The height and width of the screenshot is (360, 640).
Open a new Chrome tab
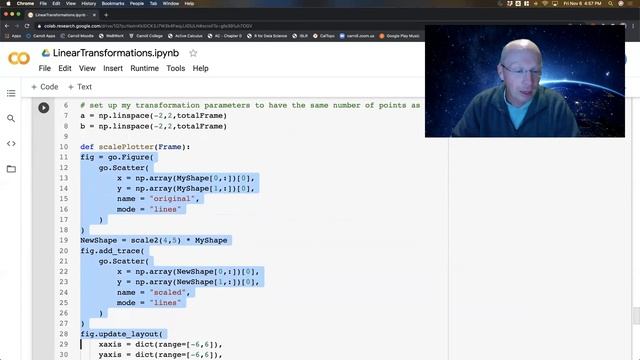tap(106, 15)
